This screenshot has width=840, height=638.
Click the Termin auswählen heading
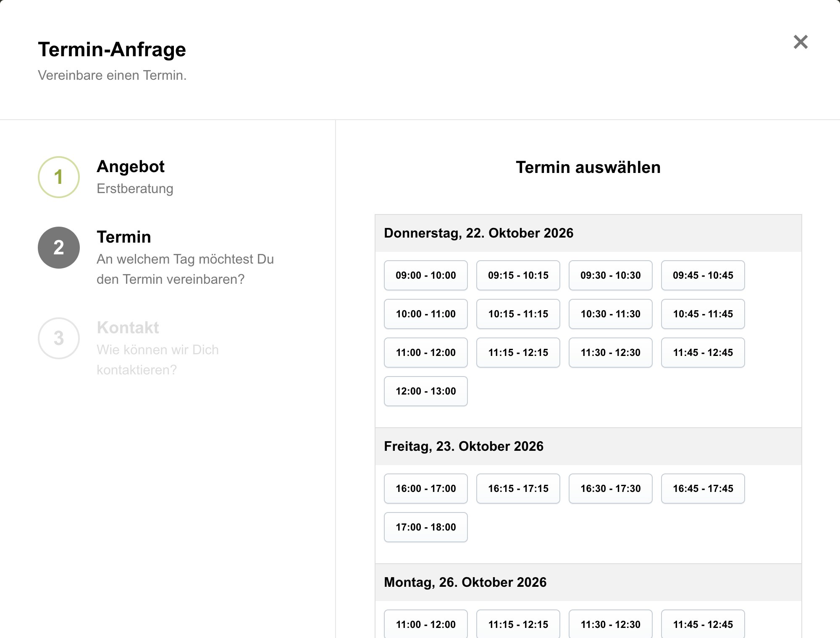pos(588,167)
